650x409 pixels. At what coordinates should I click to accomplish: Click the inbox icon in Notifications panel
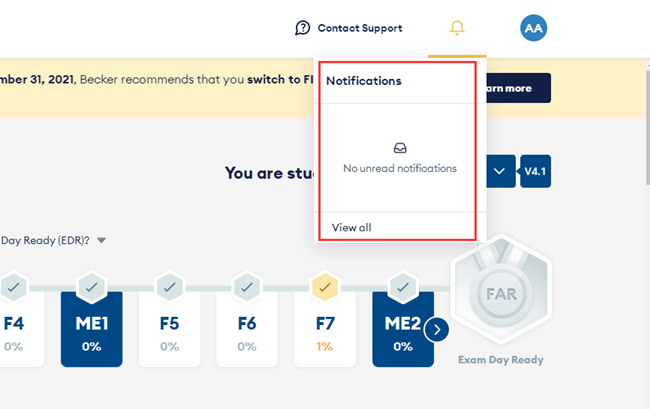(400, 148)
